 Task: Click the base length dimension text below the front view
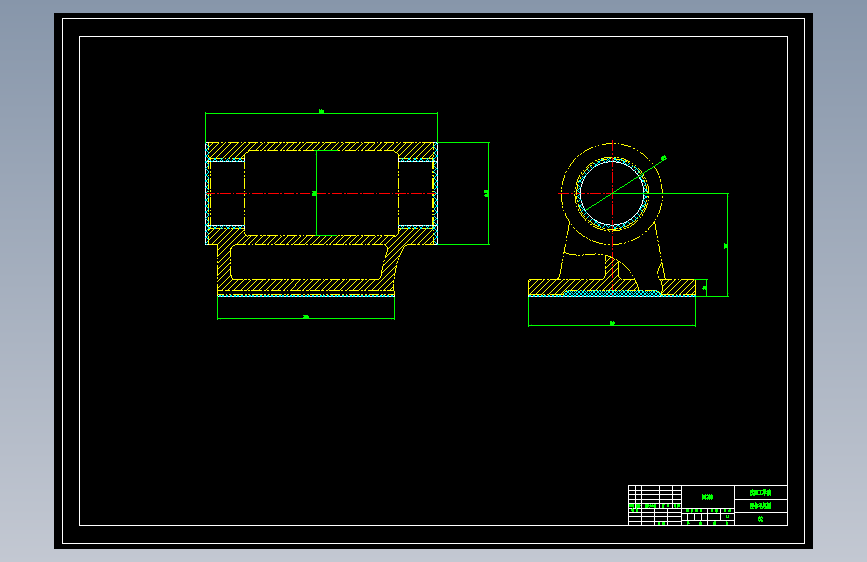[x=306, y=316]
